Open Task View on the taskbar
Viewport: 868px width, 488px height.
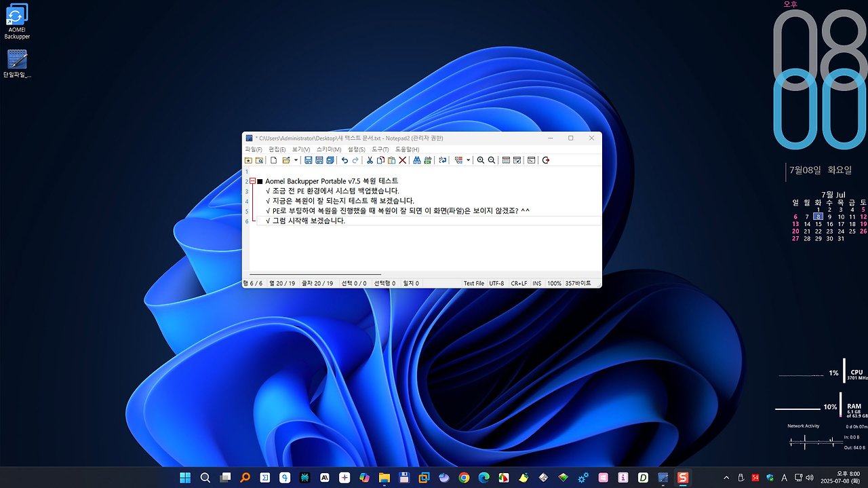[x=225, y=478]
